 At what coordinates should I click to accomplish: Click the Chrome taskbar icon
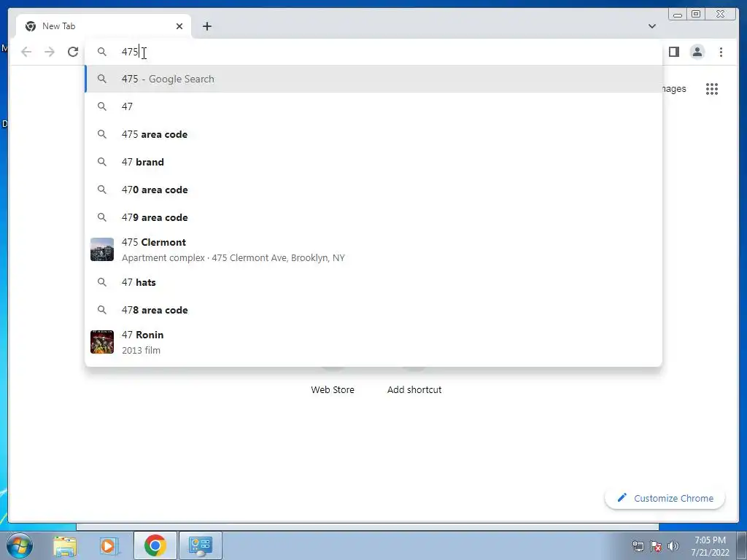(155, 545)
